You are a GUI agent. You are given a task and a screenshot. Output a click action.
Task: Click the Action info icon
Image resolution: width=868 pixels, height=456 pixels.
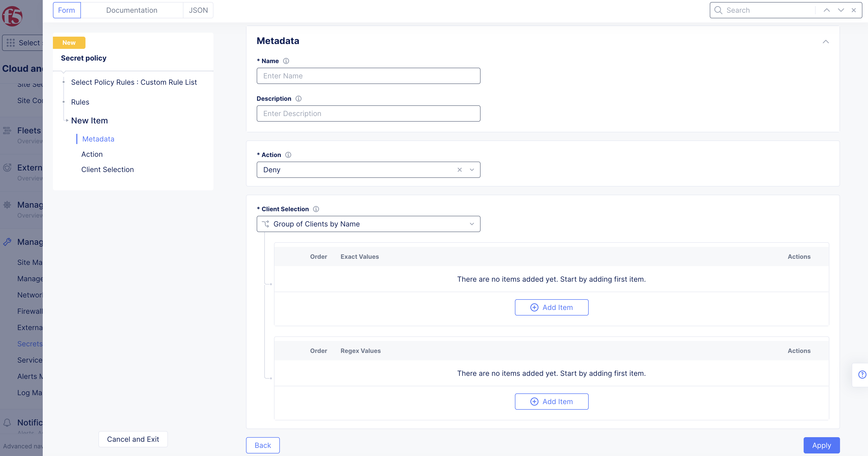click(x=288, y=155)
